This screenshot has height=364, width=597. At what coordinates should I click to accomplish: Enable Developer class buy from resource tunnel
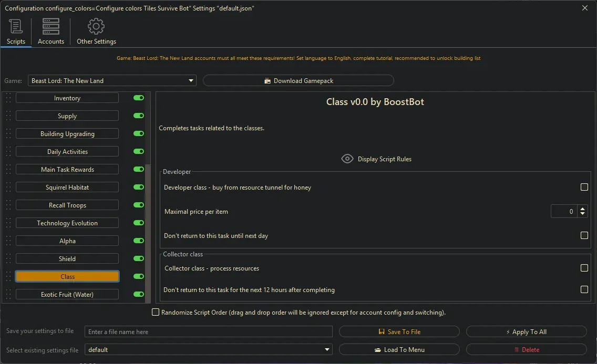click(x=584, y=187)
